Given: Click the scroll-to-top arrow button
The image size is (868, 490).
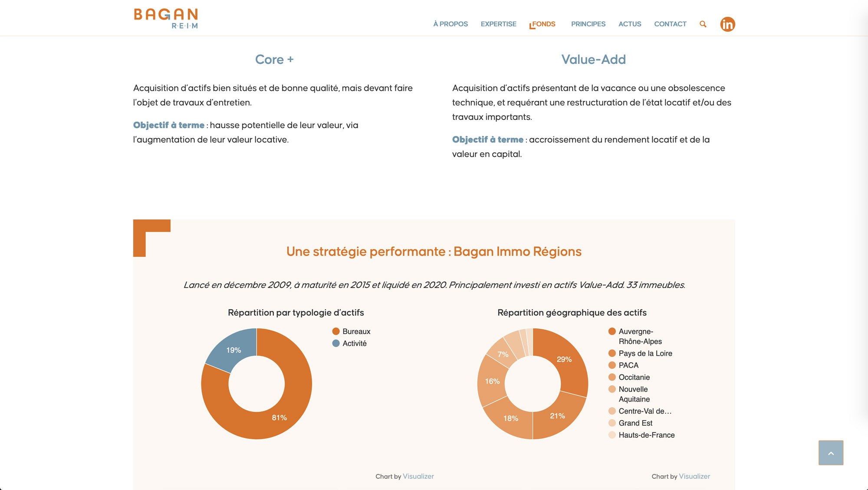Looking at the screenshot, I should click(832, 453).
